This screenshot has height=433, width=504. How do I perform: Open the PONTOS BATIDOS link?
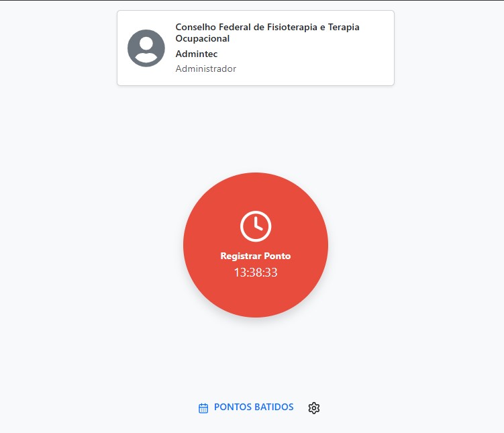tap(246, 407)
